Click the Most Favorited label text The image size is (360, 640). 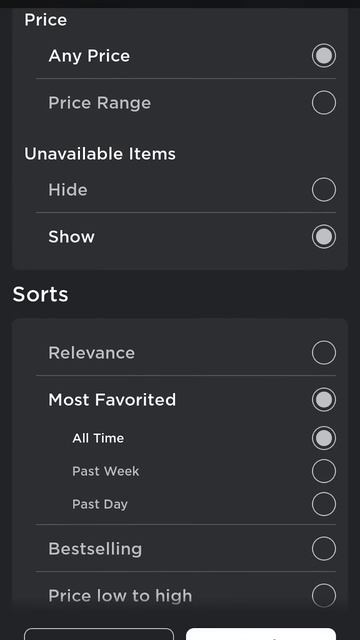[112, 400]
